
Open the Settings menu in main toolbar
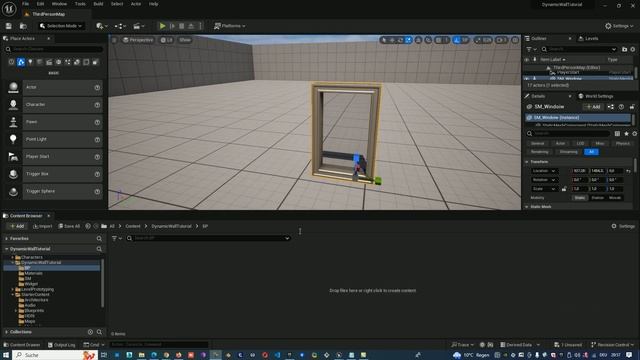coord(619,26)
